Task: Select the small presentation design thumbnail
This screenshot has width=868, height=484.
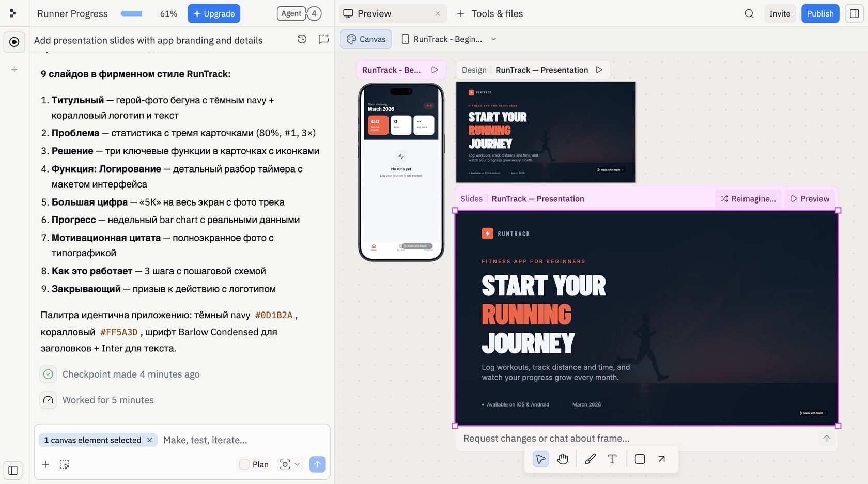Action: pos(546,132)
